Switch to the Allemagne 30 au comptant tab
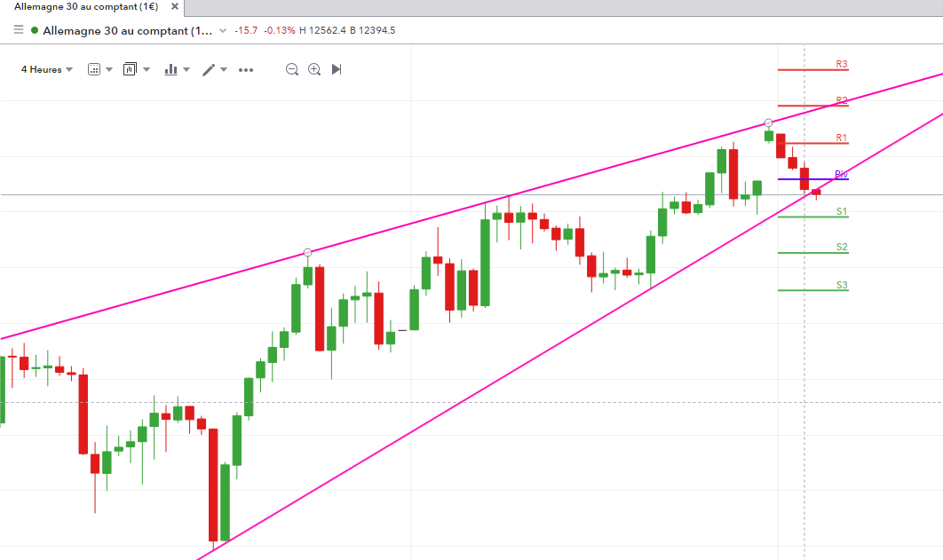 (x=84, y=6)
